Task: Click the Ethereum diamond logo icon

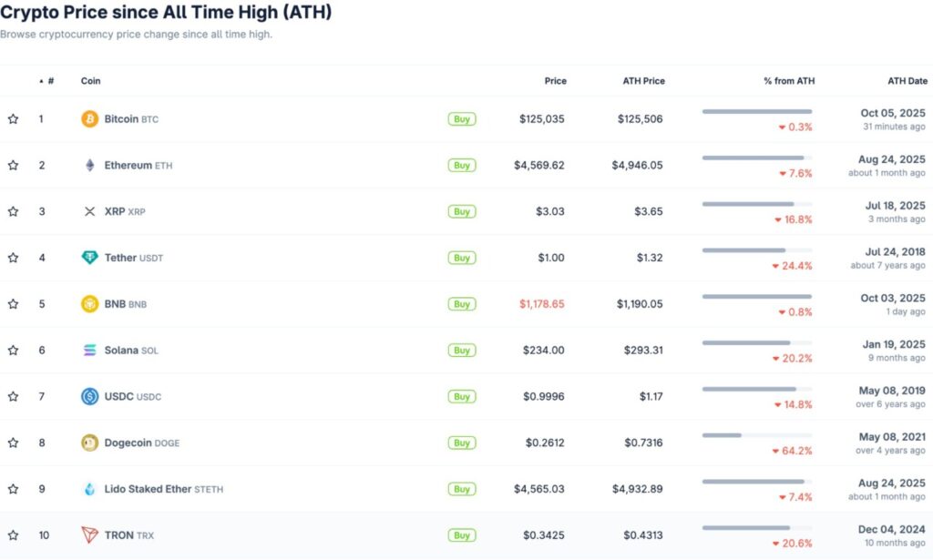Action: coord(89,166)
